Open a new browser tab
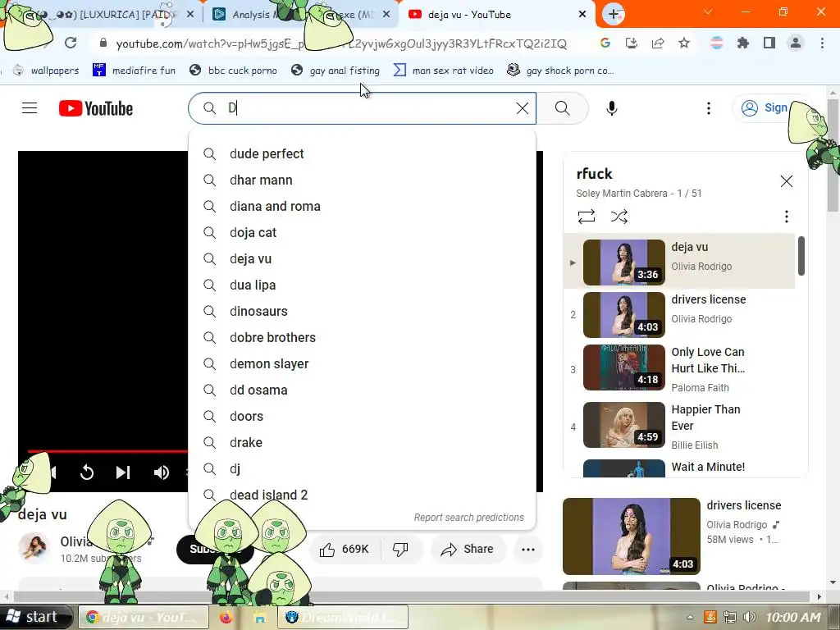Image resolution: width=840 pixels, height=630 pixels. [x=614, y=15]
